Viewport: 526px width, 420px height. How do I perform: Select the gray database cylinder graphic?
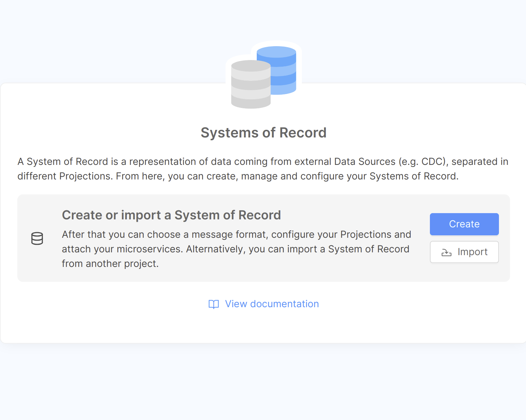[251, 85]
